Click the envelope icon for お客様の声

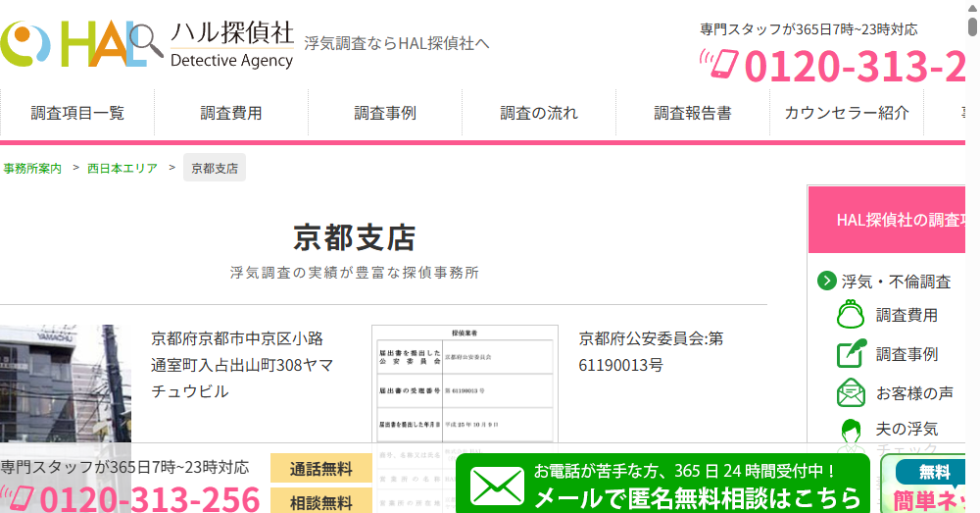pos(851,393)
